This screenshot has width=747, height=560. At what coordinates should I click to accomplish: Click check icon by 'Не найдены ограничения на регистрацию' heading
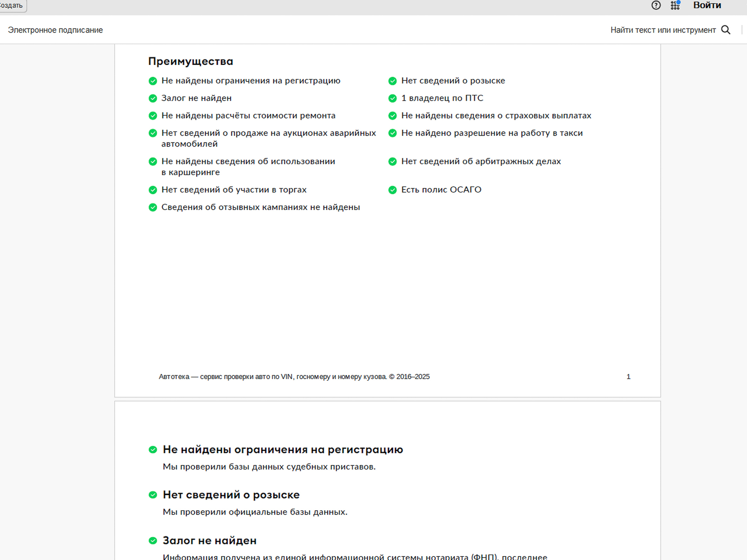[x=153, y=450]
